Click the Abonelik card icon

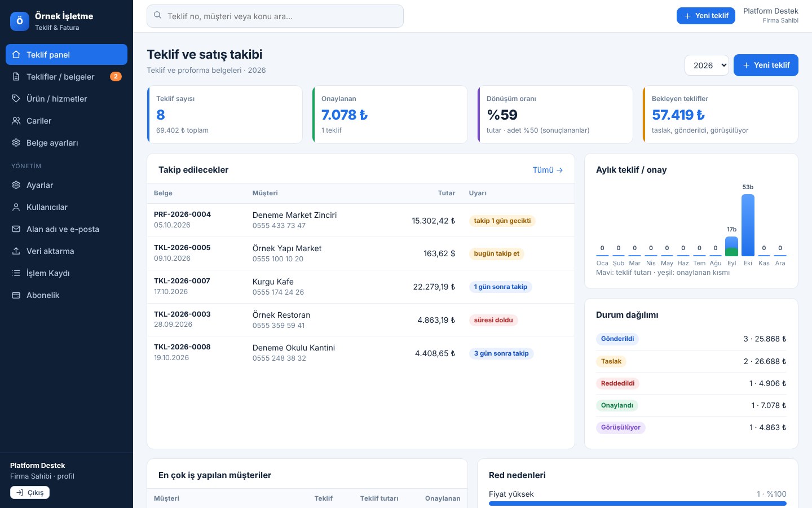tap(16, 295)
